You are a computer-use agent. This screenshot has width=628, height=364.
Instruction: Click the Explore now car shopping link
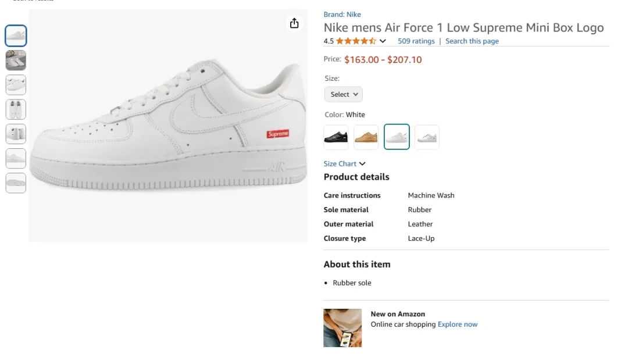click(457, 324)
